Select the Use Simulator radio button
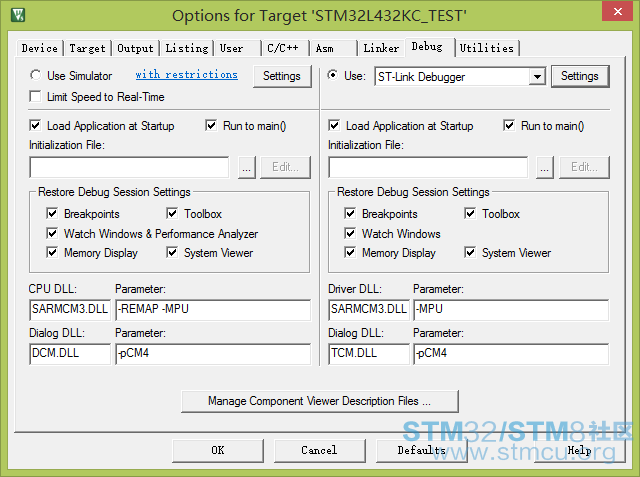 [x=36, y=75]
